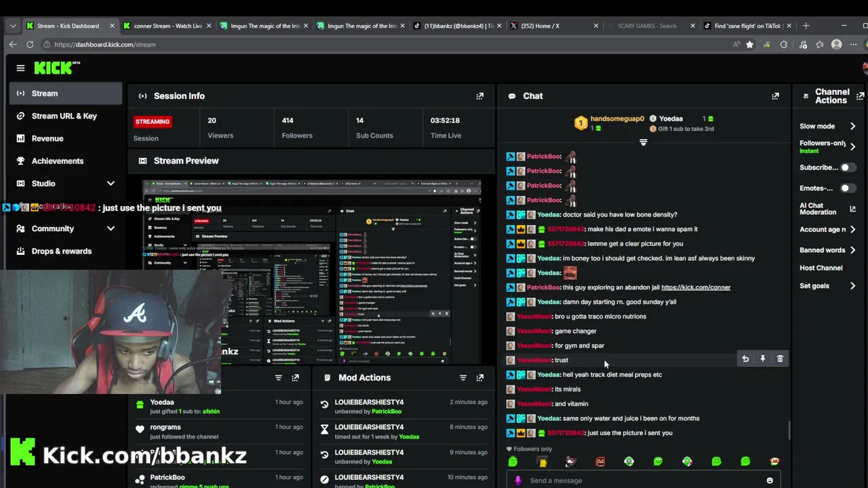Open the browser profile avatar
Screen dimensions: 868x488
click(x=836, y=44)
